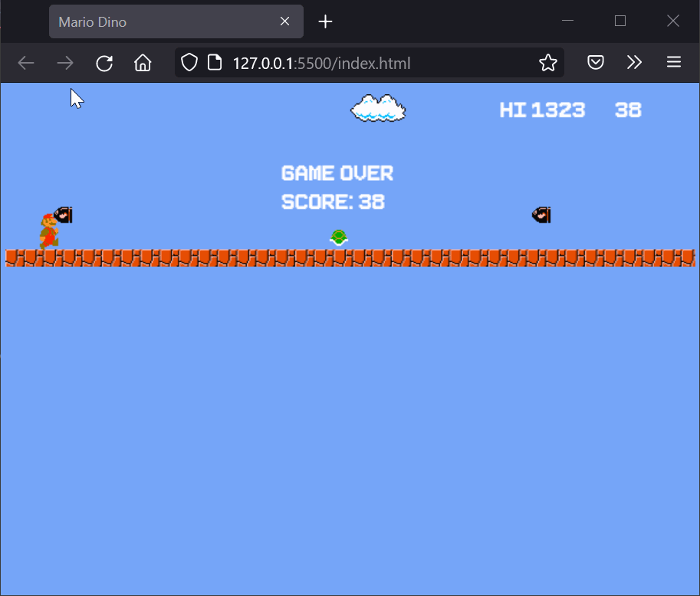Open the tracking protection shield icon
The width and height of the screenshot is (700, 596).
click(189, 63)
